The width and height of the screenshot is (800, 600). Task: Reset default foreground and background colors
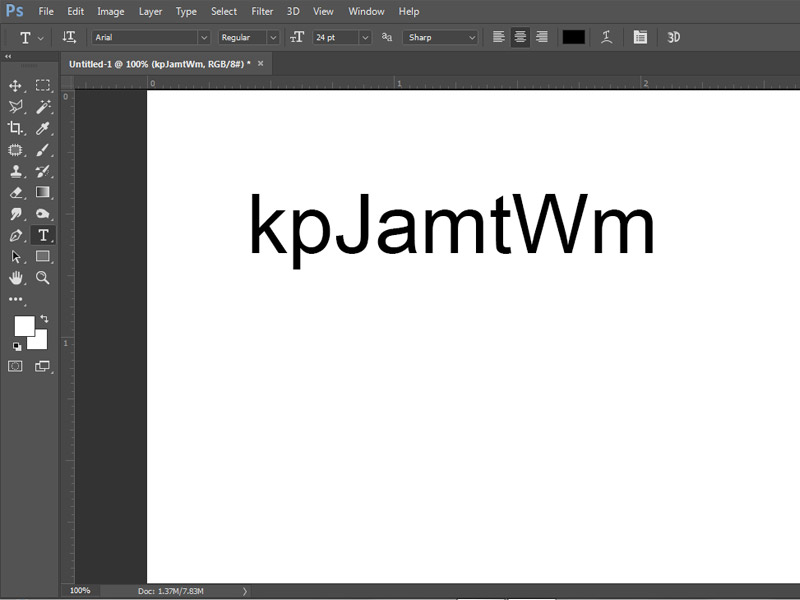[x=17, y=346]
